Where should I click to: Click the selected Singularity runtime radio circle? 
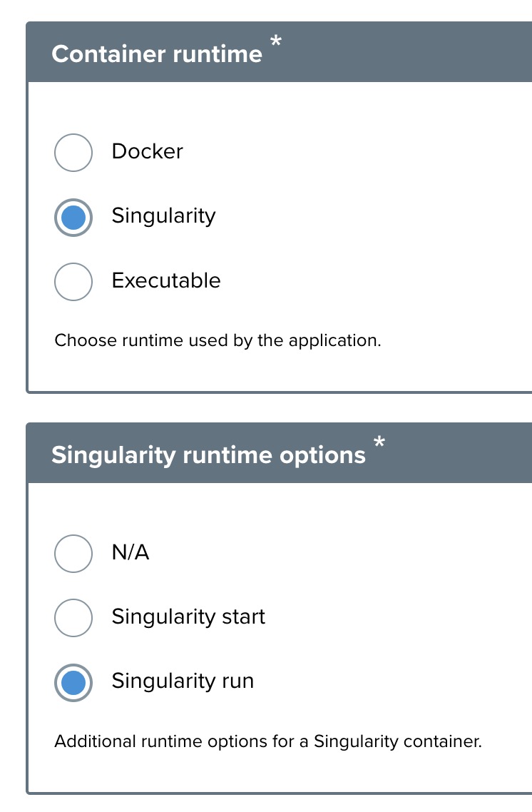(73, 217)
